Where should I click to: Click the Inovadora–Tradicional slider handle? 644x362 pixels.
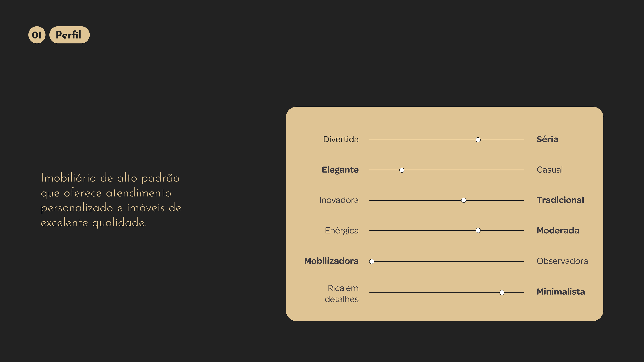pyautogui.click(x=464, y=200)
